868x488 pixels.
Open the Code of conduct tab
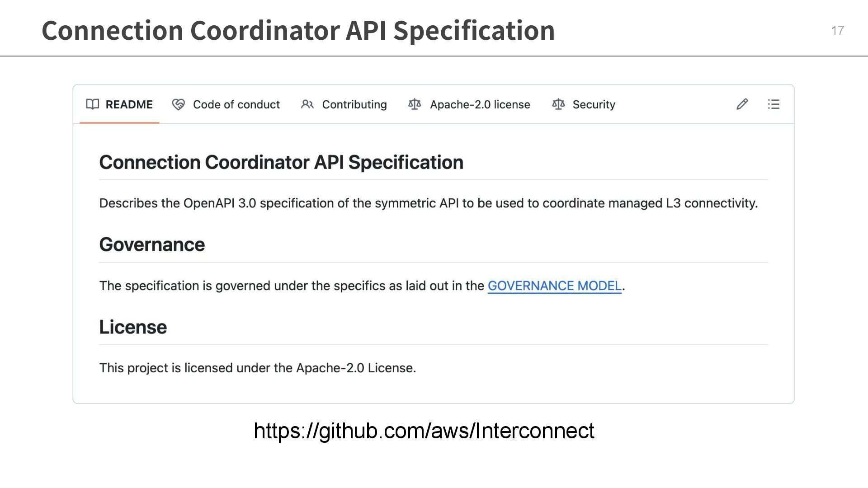pyautogui.click(x=236, y=104)
